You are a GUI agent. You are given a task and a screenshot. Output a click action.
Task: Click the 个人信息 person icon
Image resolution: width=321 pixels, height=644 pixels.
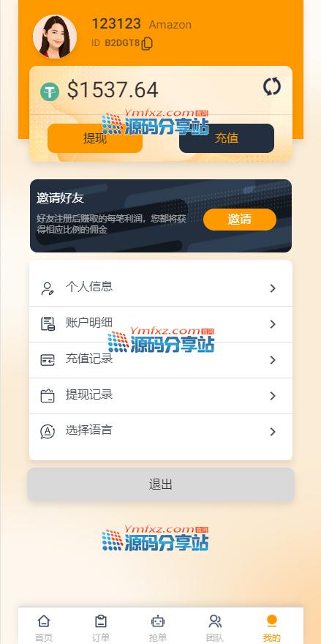pos(48,289)
